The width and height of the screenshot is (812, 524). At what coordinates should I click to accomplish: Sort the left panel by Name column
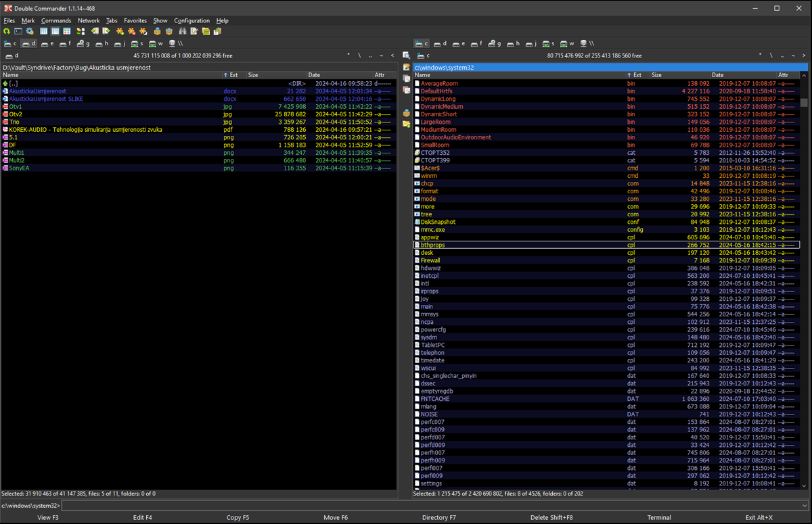click(x=112, y=75)
